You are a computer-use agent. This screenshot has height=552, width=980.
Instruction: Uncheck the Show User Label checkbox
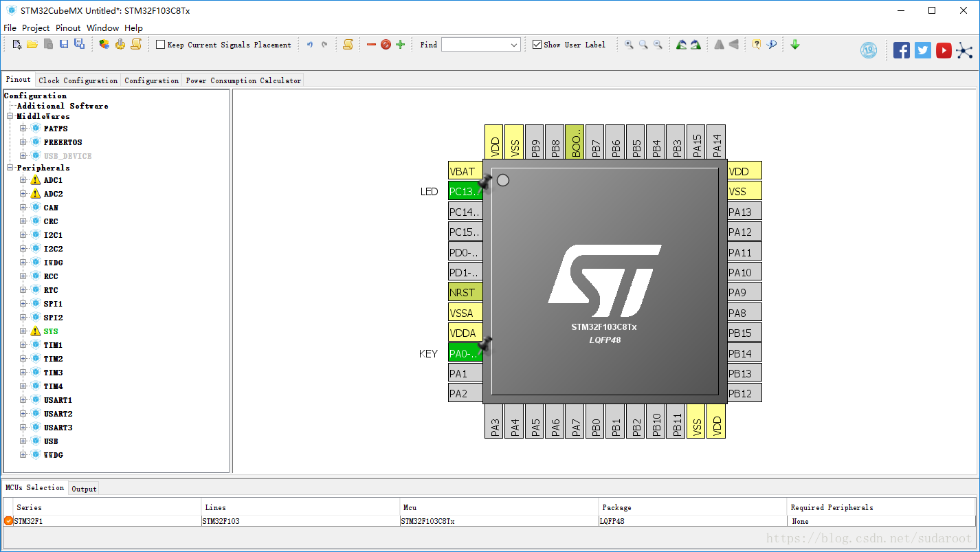(537, 45)
